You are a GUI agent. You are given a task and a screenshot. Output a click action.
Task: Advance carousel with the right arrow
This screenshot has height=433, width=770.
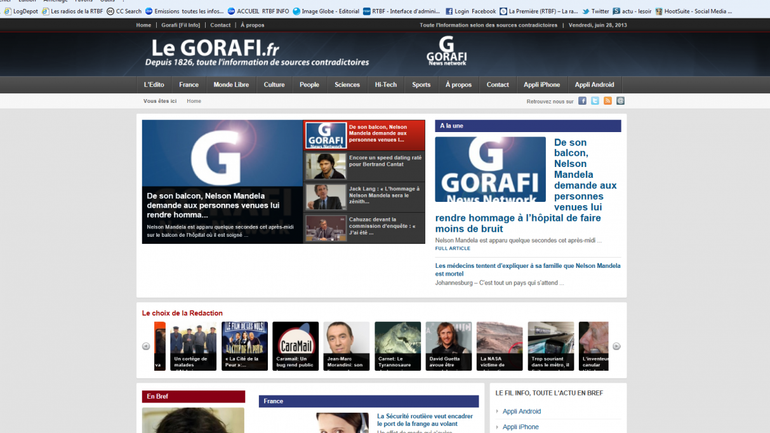616,346
